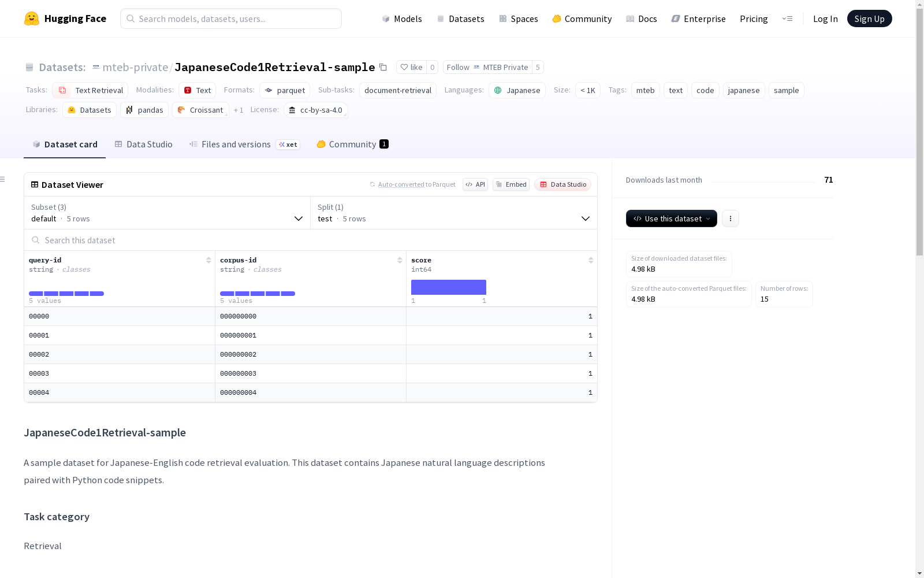924x578 pixels.
Task: Click the sample tag
Action: (787, 90)
